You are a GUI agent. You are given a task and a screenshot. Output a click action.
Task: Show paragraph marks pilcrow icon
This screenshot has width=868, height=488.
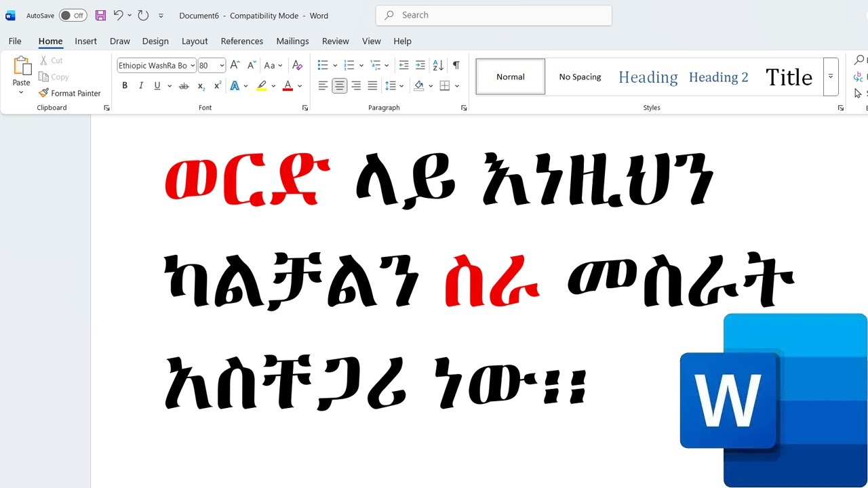456,65
